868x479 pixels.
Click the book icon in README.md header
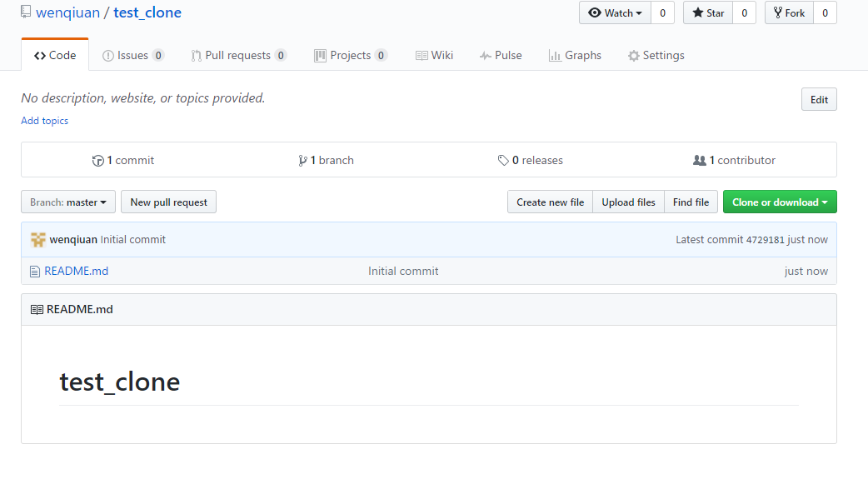point(37,310)
